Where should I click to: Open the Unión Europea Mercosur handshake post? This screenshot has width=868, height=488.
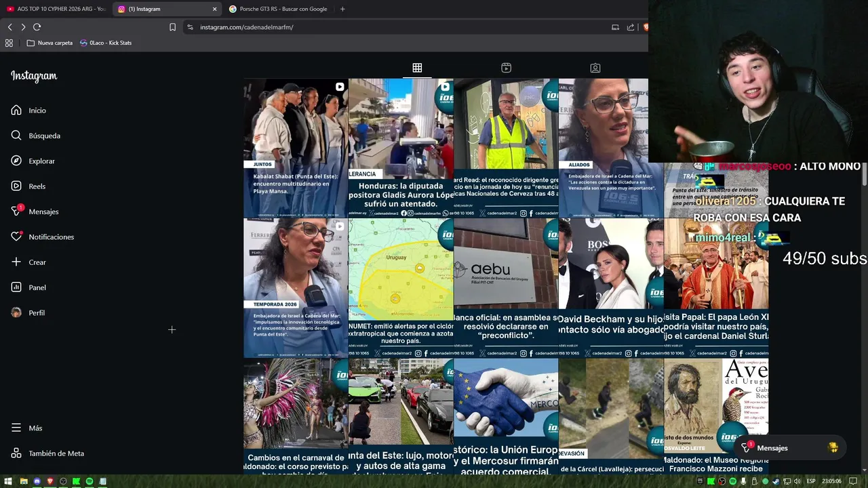506,416
